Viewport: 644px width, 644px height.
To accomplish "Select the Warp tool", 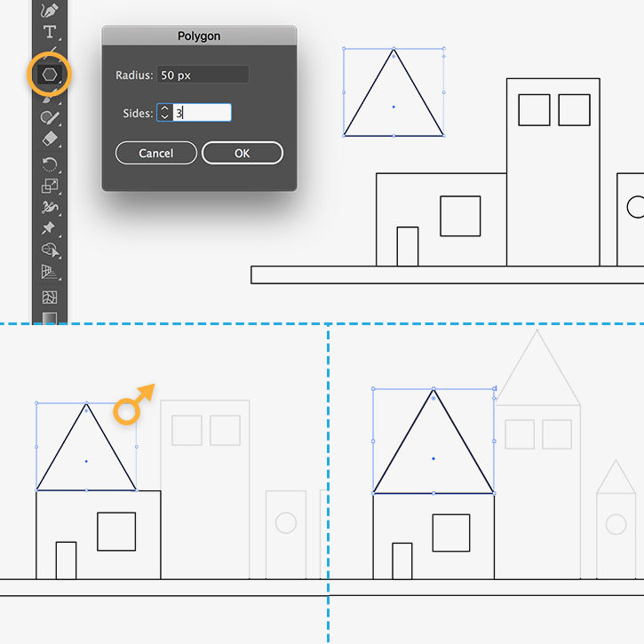I will [50, 207].
